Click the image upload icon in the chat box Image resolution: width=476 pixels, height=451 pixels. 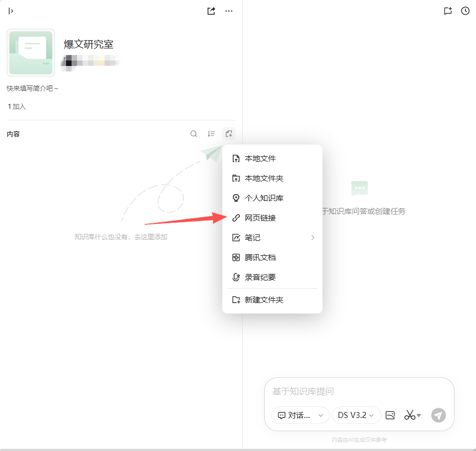point(390,415)
